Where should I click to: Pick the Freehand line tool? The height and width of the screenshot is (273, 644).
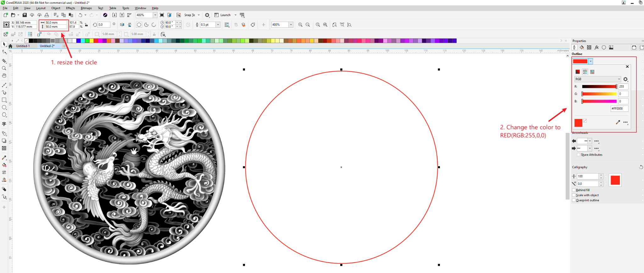coord(4,85)
